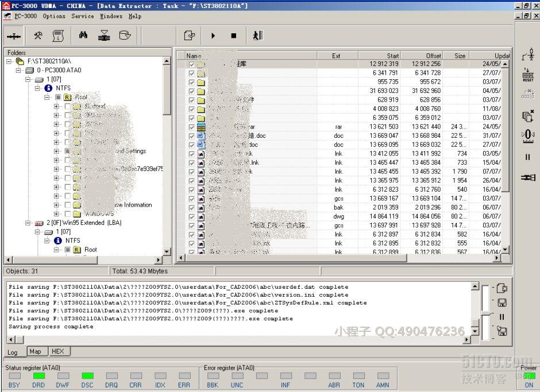Click the binoculars search icon
The width and height of the screenshot is (540, 392).
coord(83,35)
